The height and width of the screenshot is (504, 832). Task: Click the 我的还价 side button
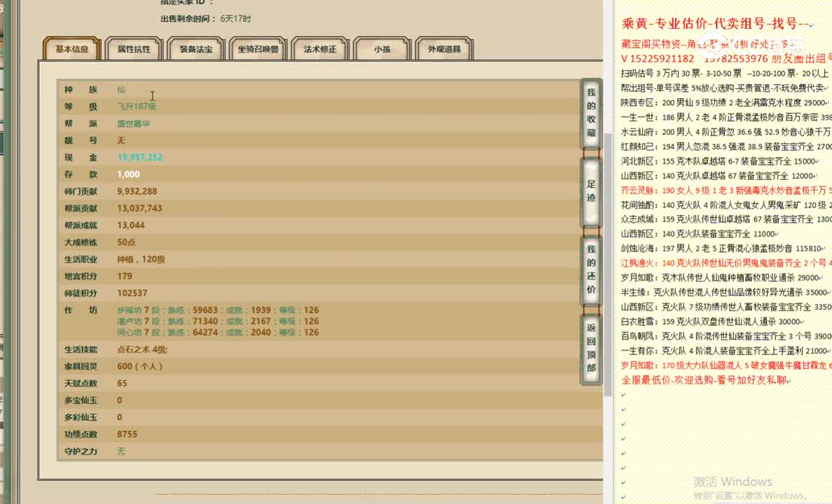click(x=591, y=269)
